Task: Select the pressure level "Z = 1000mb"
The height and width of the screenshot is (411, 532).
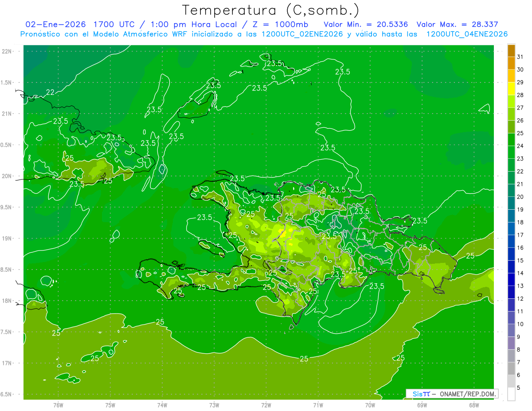Action: coord(281,24)
